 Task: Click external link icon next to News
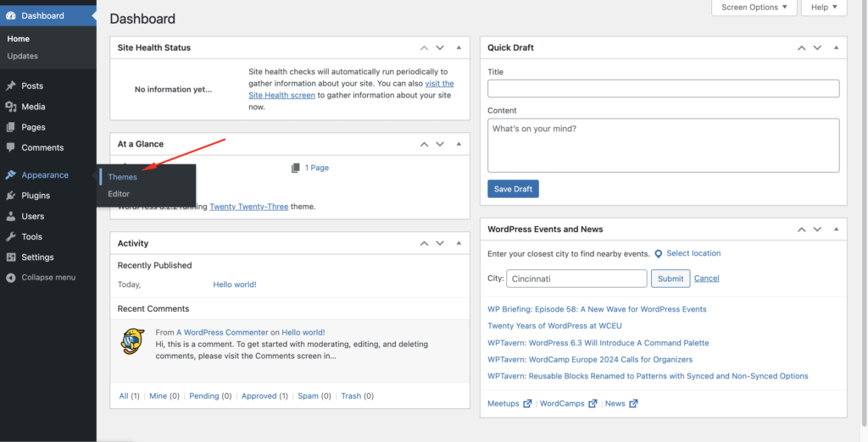coord(633,403)
